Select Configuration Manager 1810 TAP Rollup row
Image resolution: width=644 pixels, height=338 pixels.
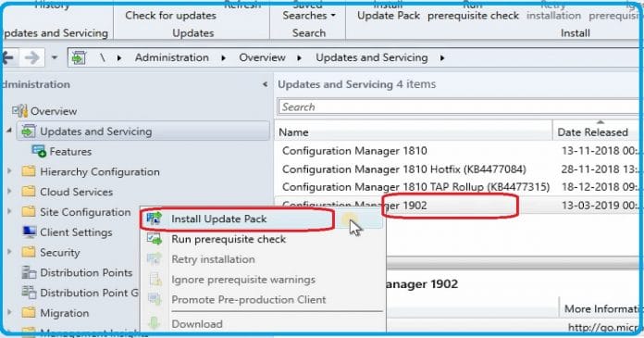pyautogui.click(x=458, y=187)
